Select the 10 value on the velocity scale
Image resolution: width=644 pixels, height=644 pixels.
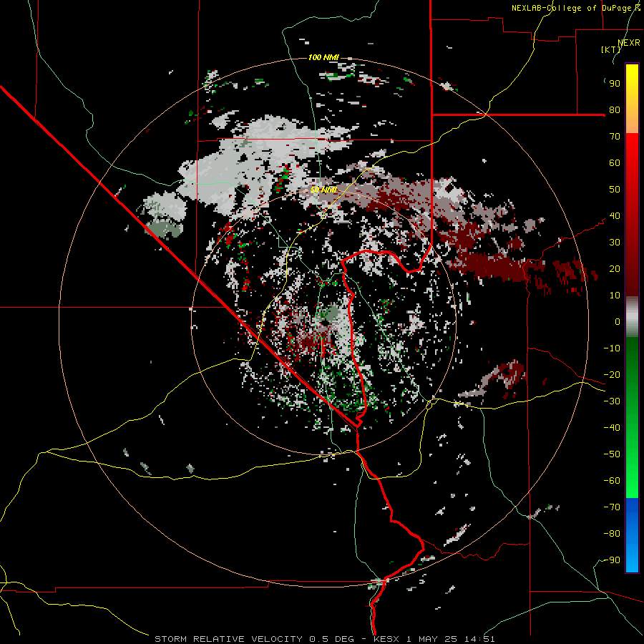615,296
